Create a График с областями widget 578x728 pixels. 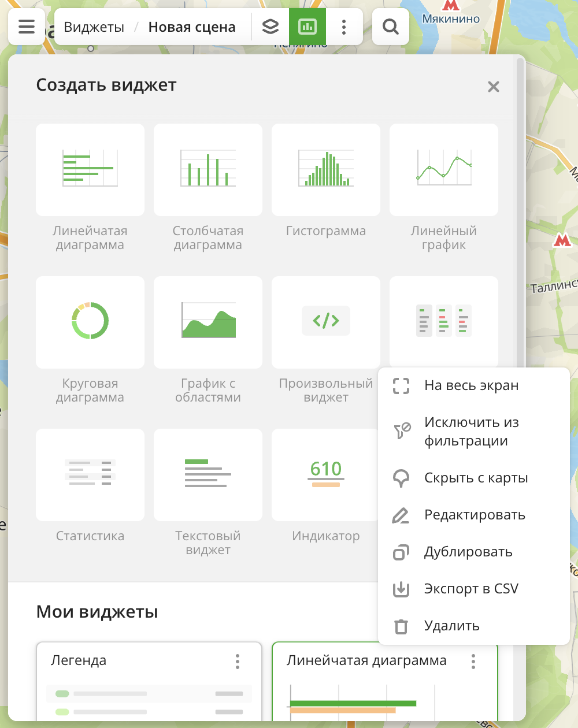[x=208, y=322]
